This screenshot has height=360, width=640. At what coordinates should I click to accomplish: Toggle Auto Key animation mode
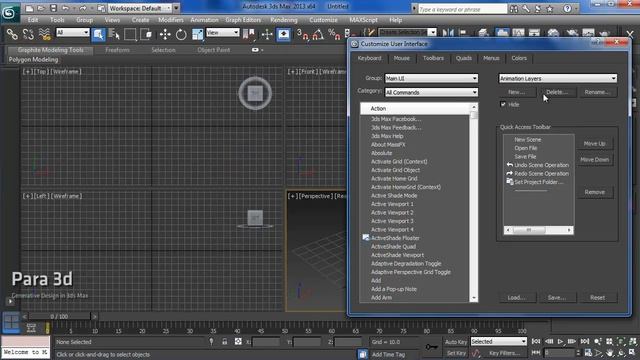click(456, 342)
